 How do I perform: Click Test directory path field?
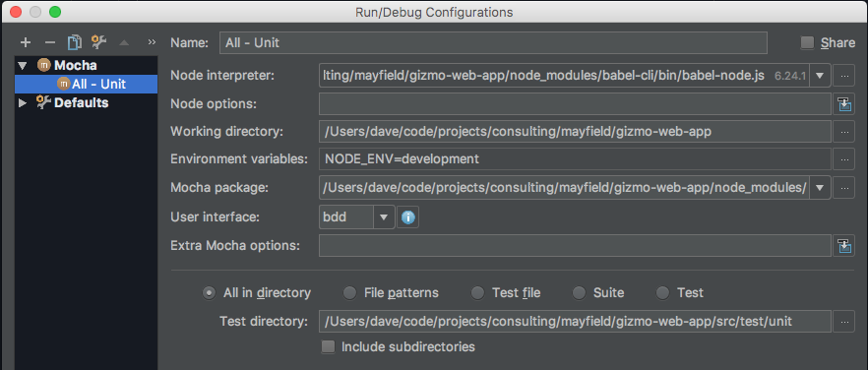[x=575, y=321]
